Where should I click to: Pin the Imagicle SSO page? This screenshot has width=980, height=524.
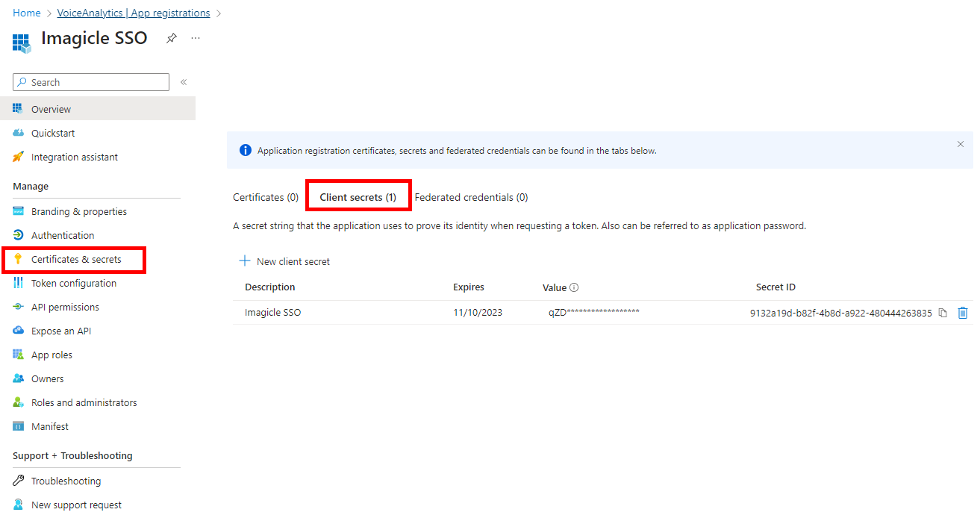click(172, 38)
